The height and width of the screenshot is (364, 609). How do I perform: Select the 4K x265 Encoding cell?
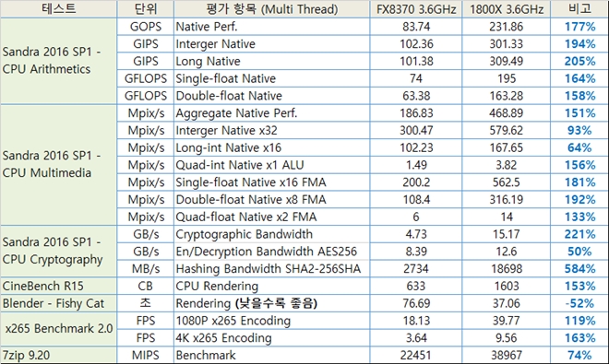click(271, 337)
